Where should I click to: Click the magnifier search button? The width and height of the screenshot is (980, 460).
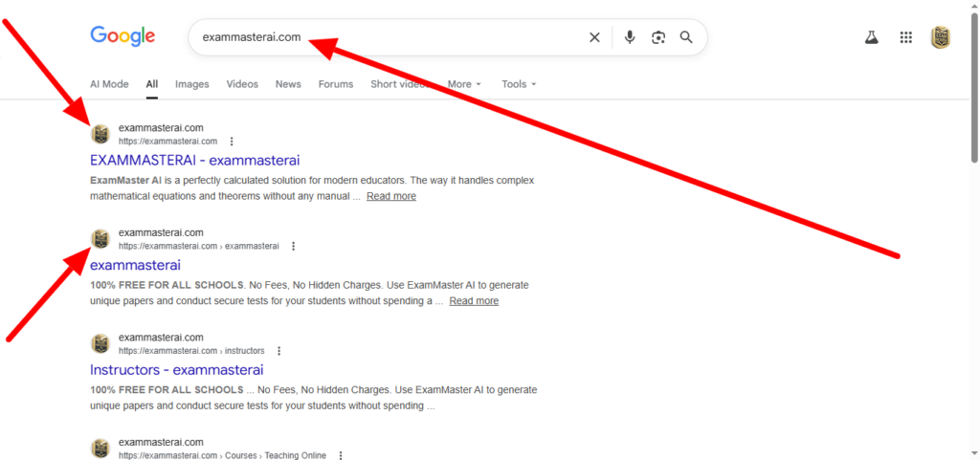point(686,37)
